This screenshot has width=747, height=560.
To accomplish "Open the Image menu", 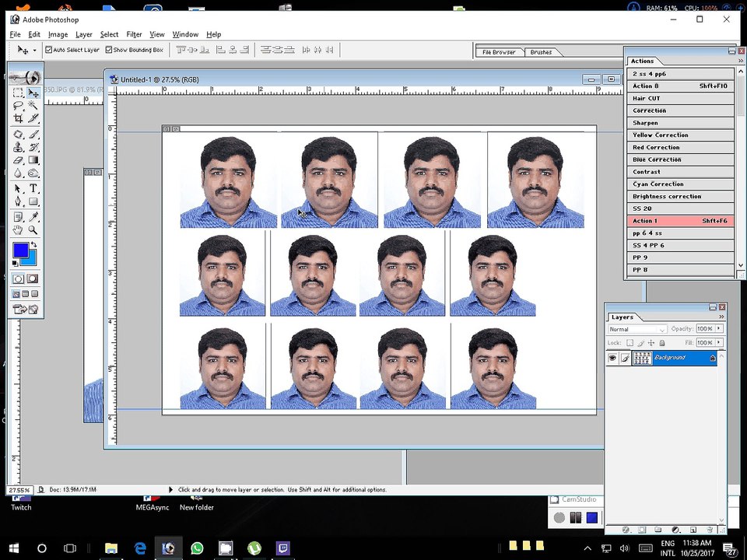I will coord(58,34).
